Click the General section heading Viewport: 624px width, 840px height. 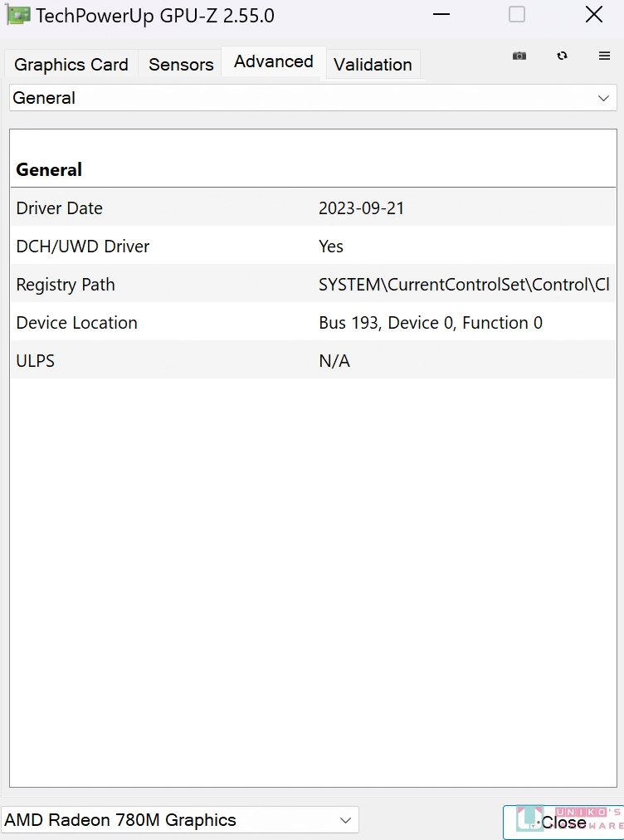(49, 170)
